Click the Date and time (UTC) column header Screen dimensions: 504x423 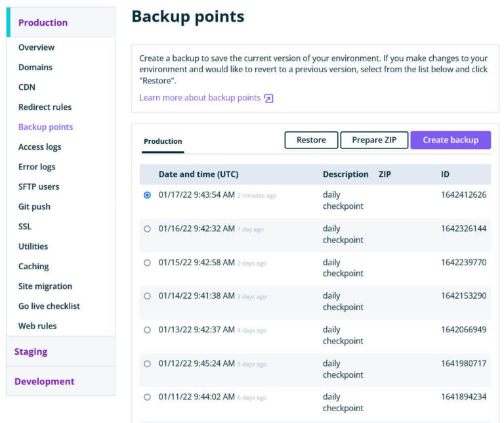(x=198, y=175)
